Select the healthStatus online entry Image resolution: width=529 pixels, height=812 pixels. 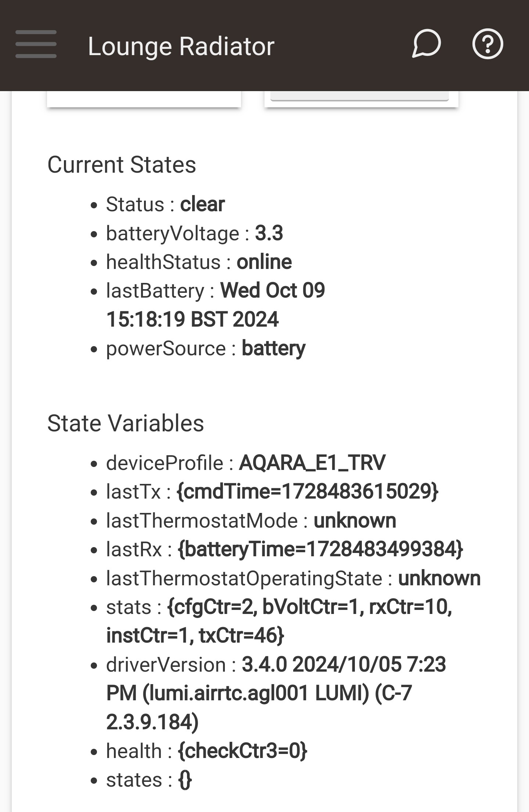tap(199, 262)
